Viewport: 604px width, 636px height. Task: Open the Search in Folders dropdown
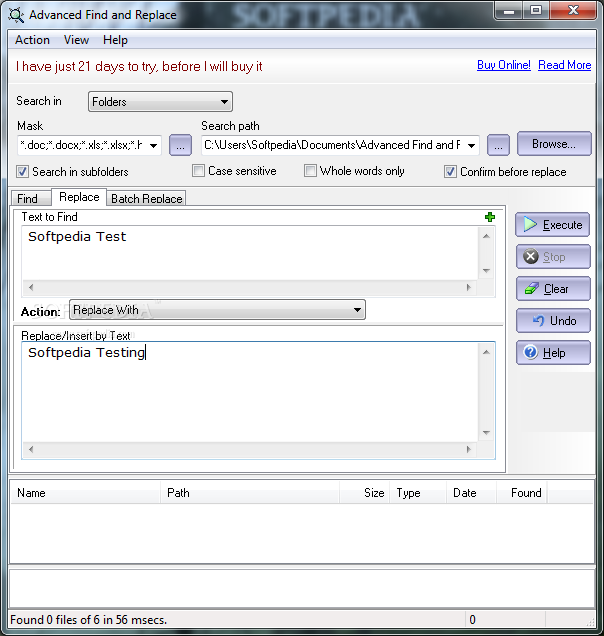160,101
